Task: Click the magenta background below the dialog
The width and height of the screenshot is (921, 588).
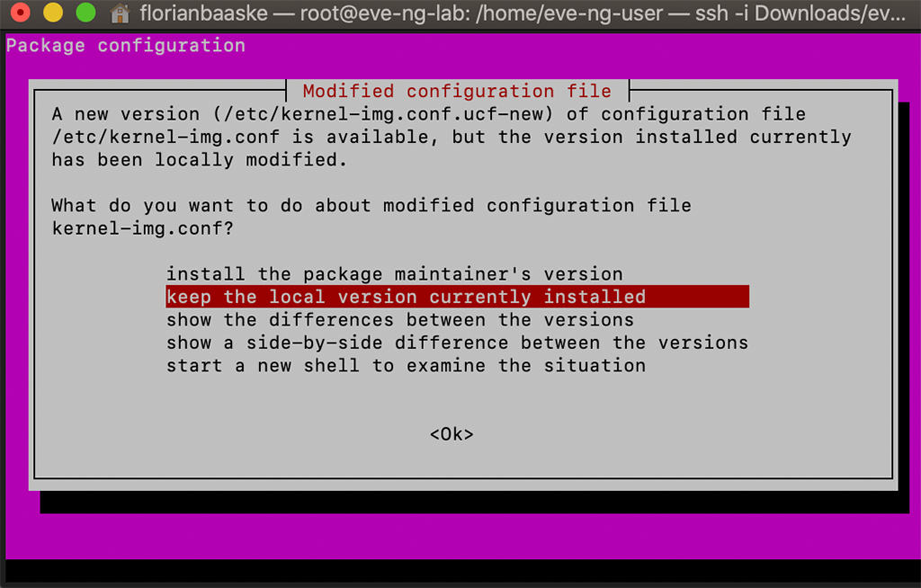Action: click(460, 537)
